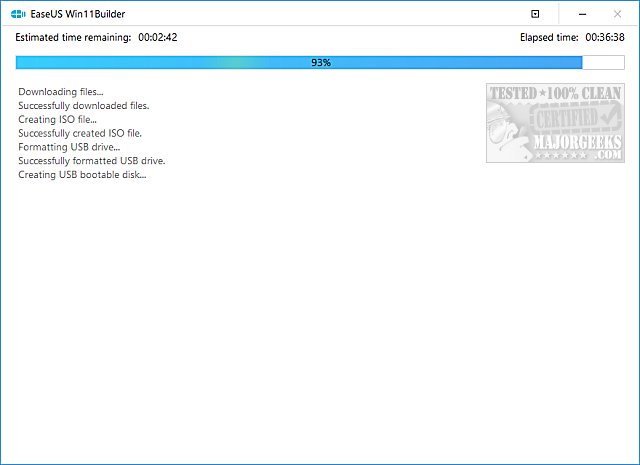
Task: Click the "Successfully formatted USB drive." log line
Action: (92, 161)
